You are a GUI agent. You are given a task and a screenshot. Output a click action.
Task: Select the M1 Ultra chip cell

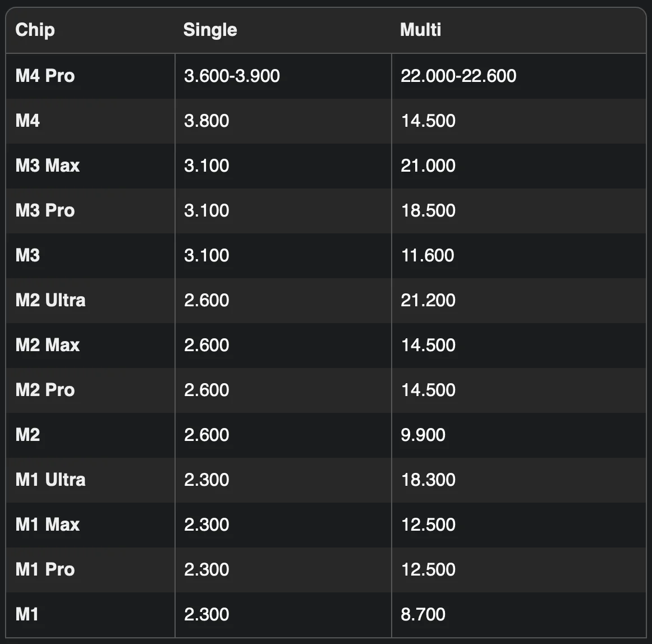tap(50, 480)
